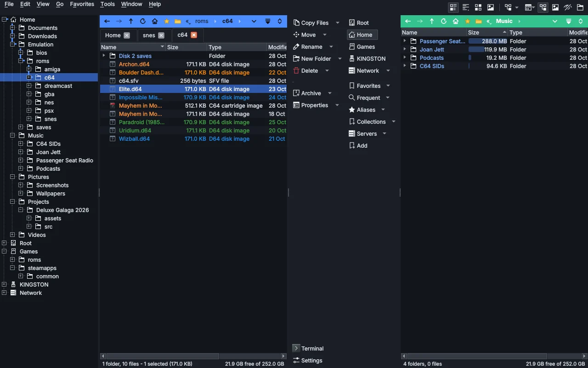Go back in the c64 pane
The image size is (588, 368).
tap(107, 21)
